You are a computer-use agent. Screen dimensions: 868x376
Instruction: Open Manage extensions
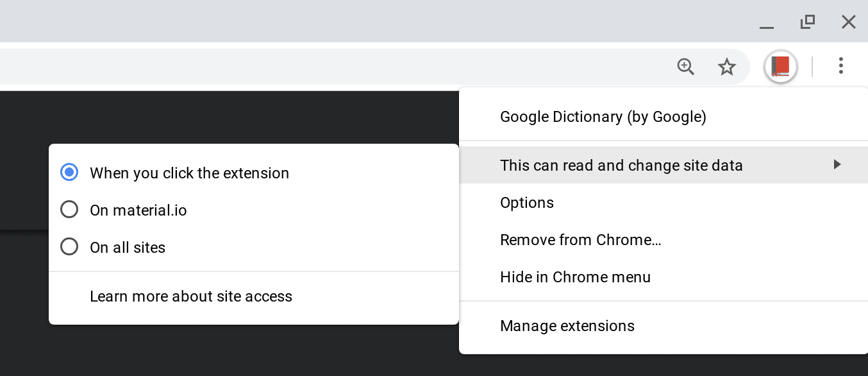[x=567, y=326]
